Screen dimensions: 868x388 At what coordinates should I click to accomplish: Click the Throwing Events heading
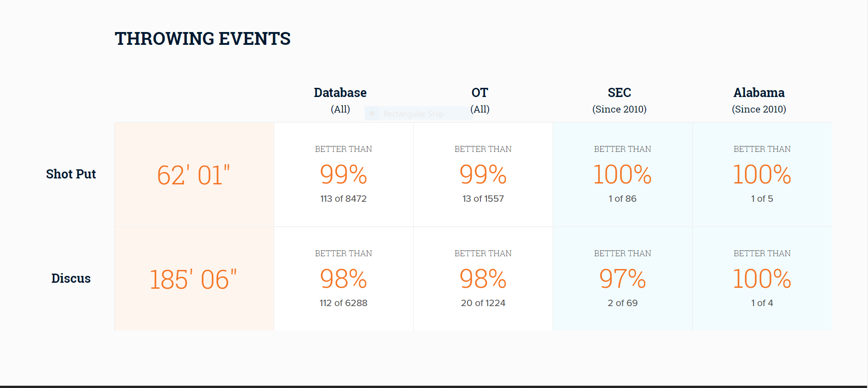click(203, 39)
